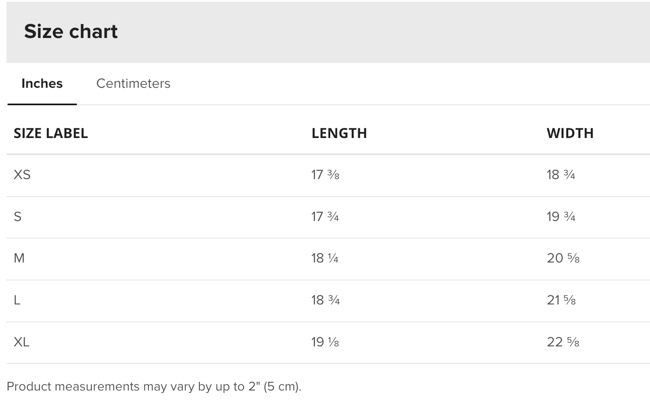
Task: Click the S width value 19 ¾
Action: (561, 217)
